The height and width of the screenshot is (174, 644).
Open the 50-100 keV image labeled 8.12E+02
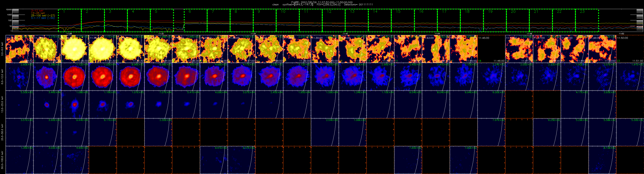(602, 160)
